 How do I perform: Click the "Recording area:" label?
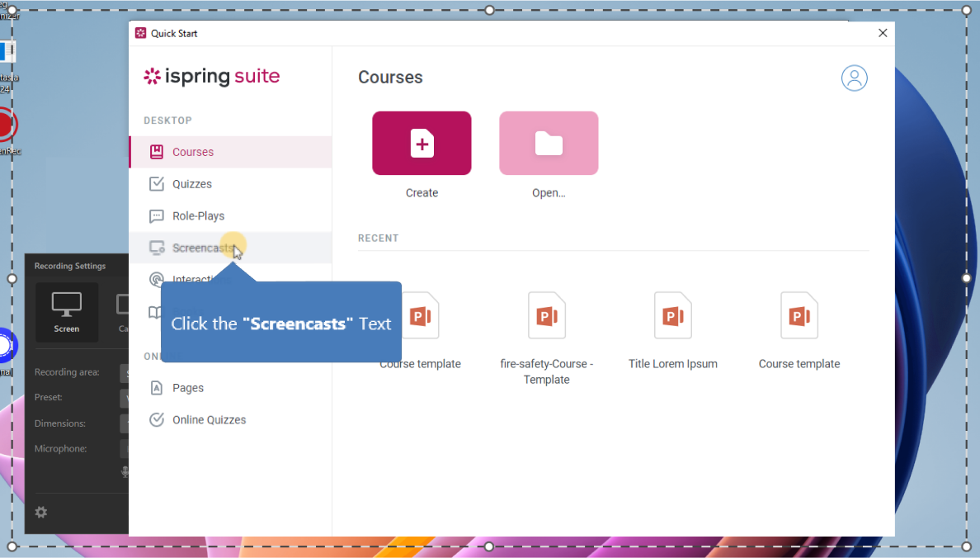[x=67, y=372]
